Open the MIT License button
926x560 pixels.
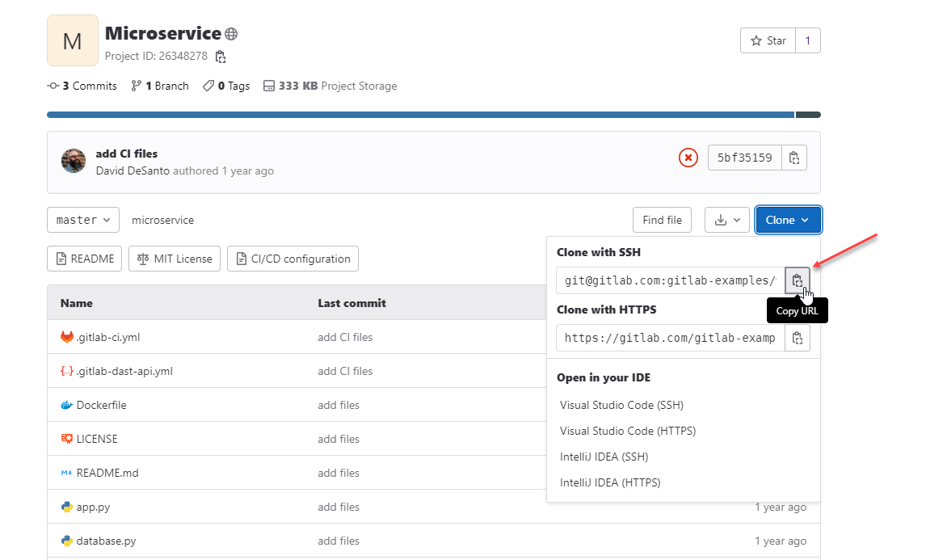coord(175,259)
